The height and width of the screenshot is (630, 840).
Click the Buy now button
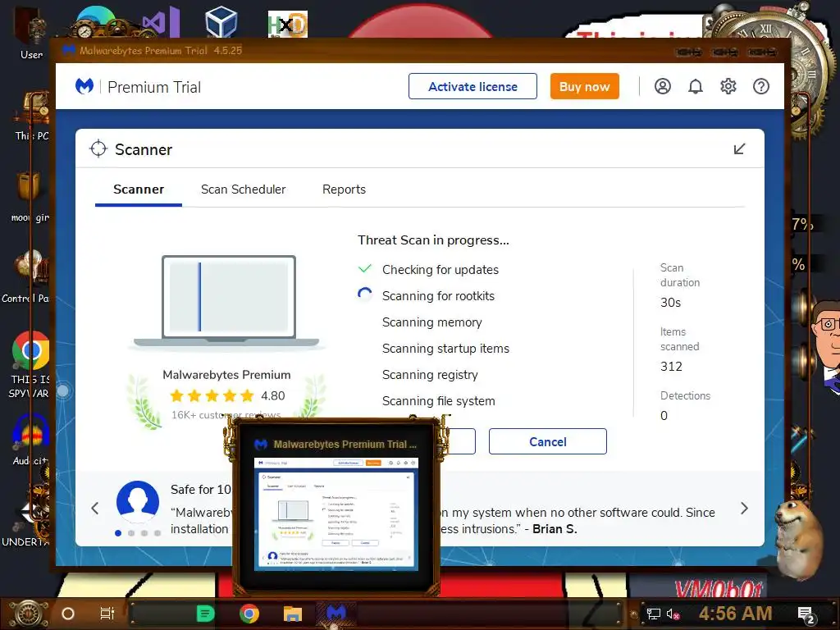[584, 86]
